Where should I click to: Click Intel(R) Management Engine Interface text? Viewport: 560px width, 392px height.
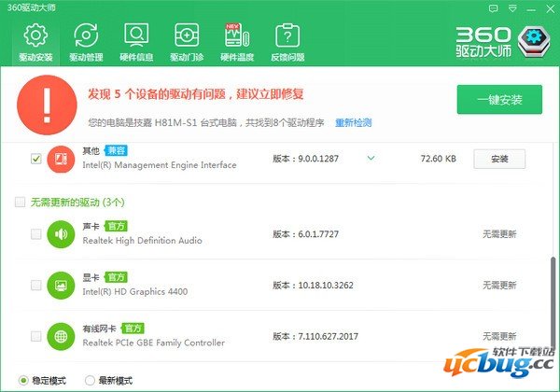(x=160, y=165)
